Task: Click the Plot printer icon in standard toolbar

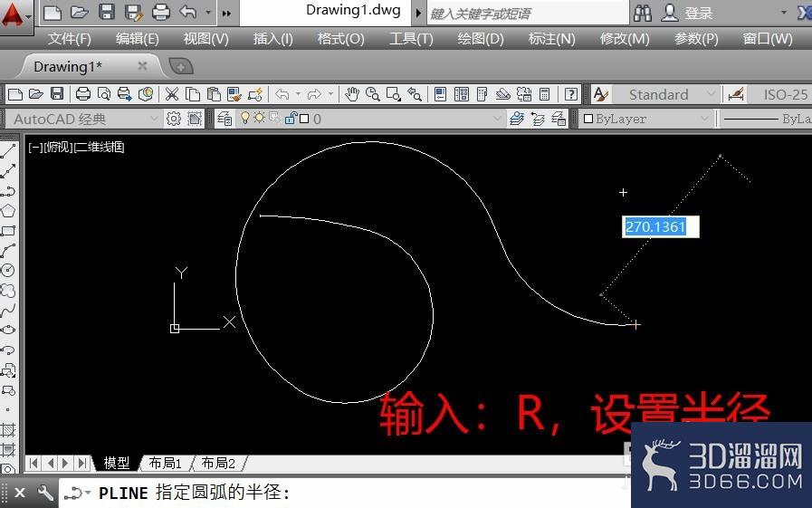Action: [x=83, y=94]
